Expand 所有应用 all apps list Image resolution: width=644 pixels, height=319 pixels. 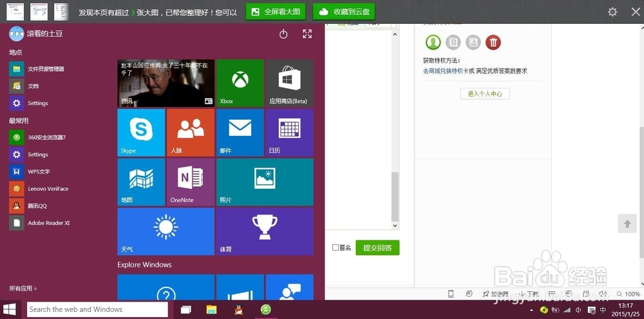pyautogui.click(x=23, y=289)
